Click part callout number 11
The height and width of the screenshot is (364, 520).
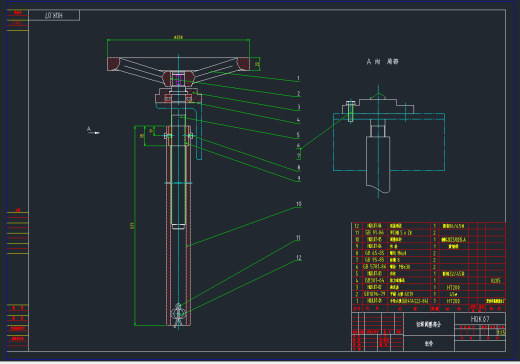298,238
